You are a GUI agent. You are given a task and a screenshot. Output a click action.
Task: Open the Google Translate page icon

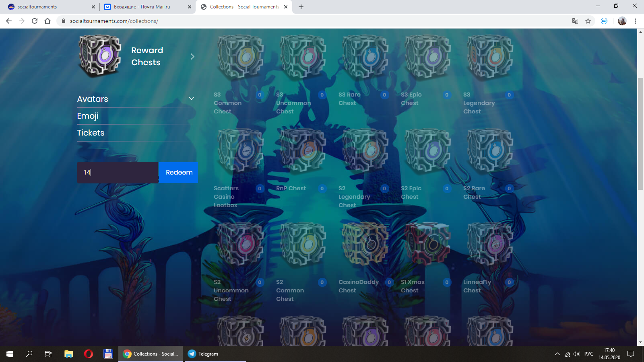click(x=575, y=21)
